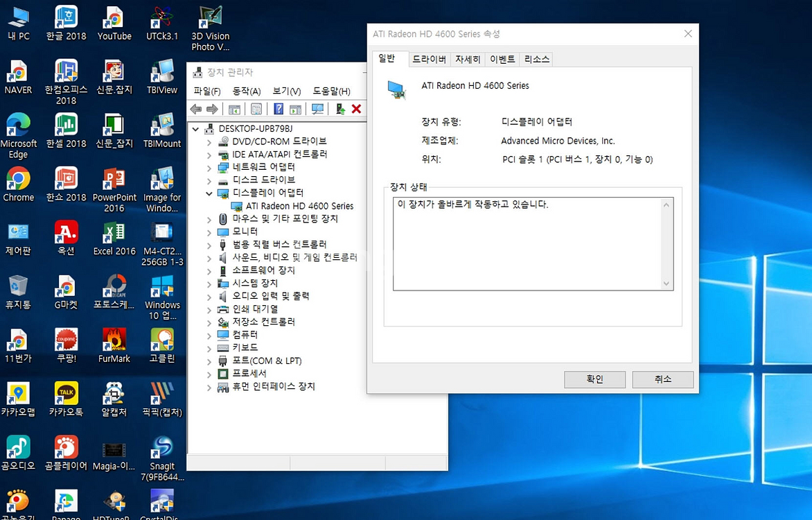Expand the 모니터 device category
Image resolution: width=812 pixels, height=520 pixels.
point(210,232)
